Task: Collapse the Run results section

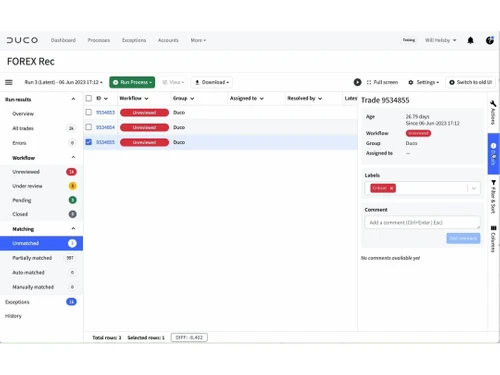Action: point(73,99)
